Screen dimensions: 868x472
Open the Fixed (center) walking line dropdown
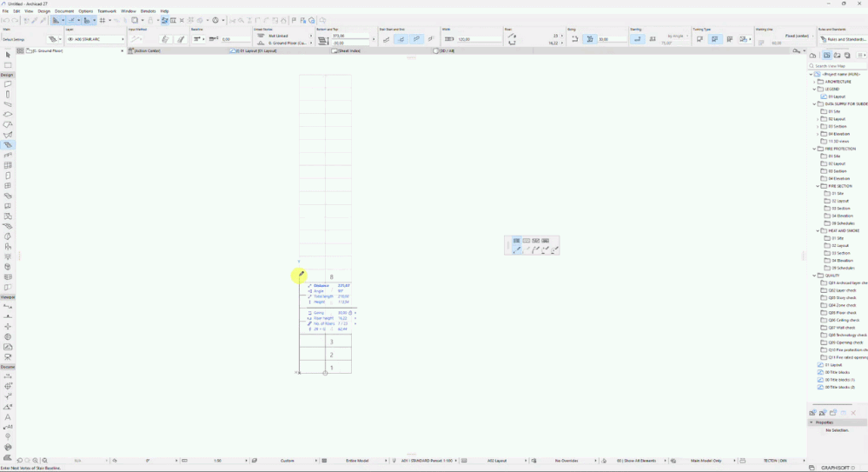[x=798, y=36]
